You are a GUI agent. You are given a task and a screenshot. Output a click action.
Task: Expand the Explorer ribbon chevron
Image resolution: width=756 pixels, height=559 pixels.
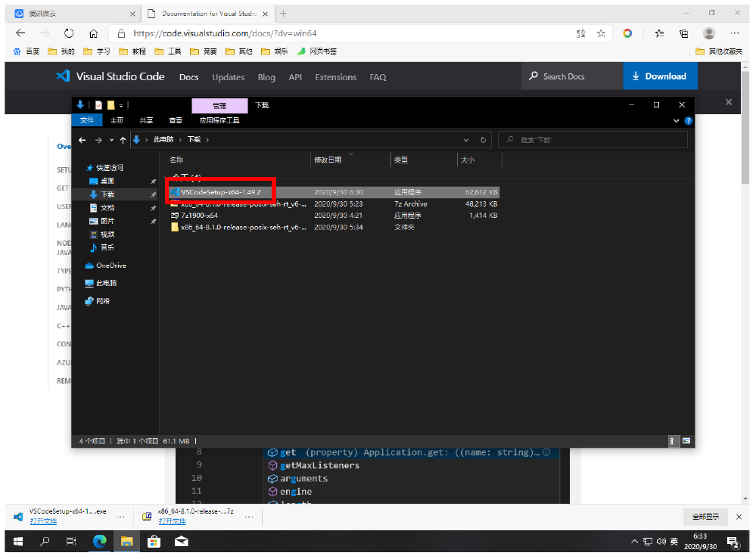pyautogui.click(x=677, y=120)
